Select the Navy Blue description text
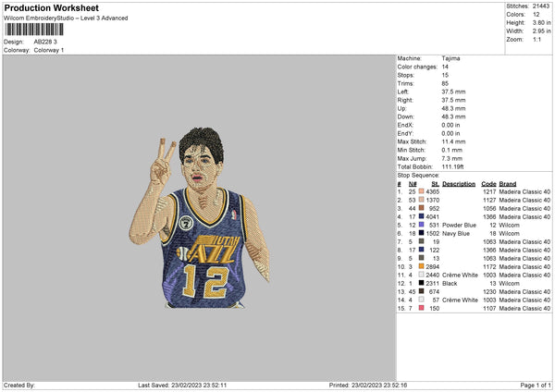The height and width of the screenshot is (392, 555). coord(456,234)
